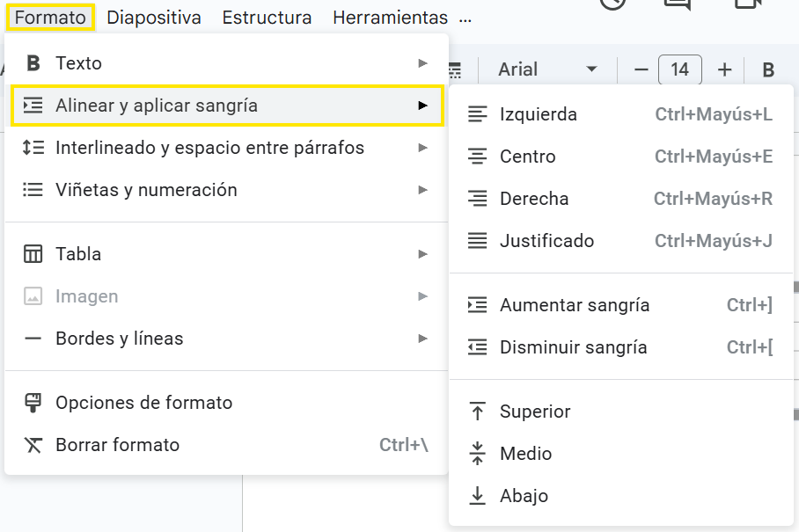Click Borrar formato entry
Viewport: 799px width, 532px height.
click(118, 445)
